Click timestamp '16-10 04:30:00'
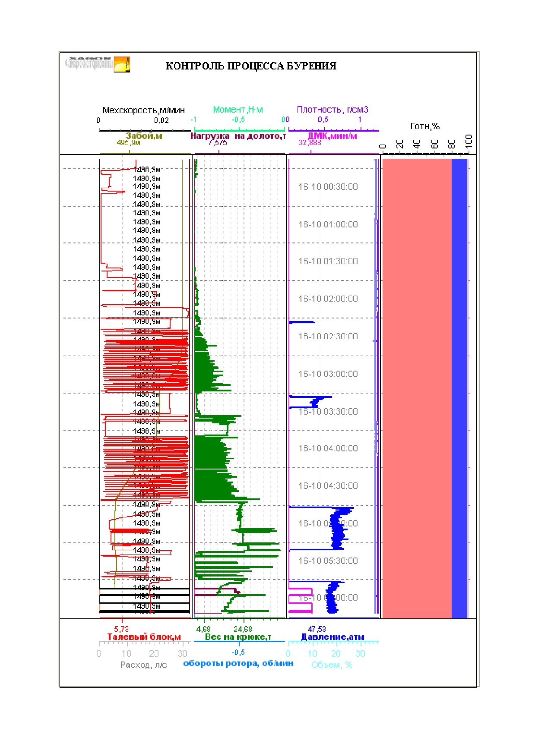 tap(328, 486)
